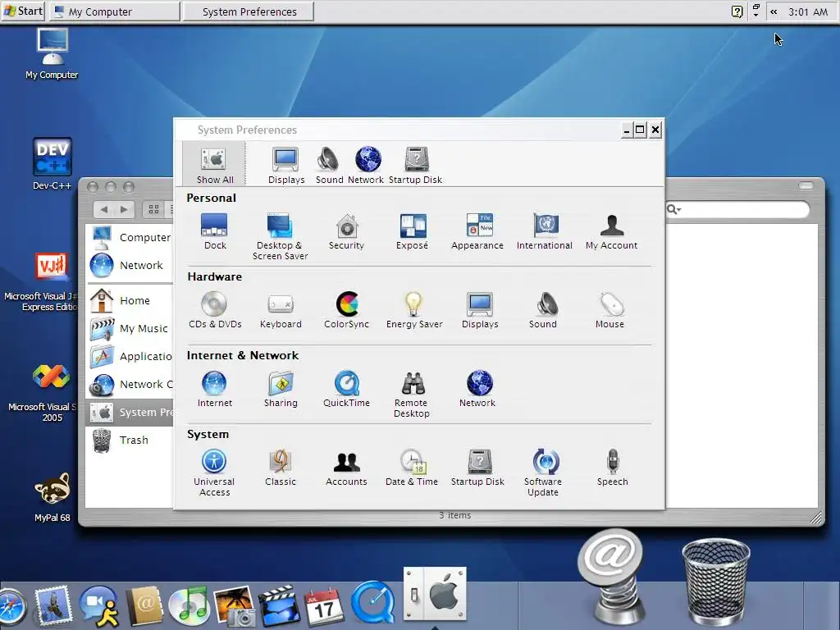Switch to My Computer taskbar button
Image resolution: width=840 pixels, height=630 pixels.
point(115,11)
